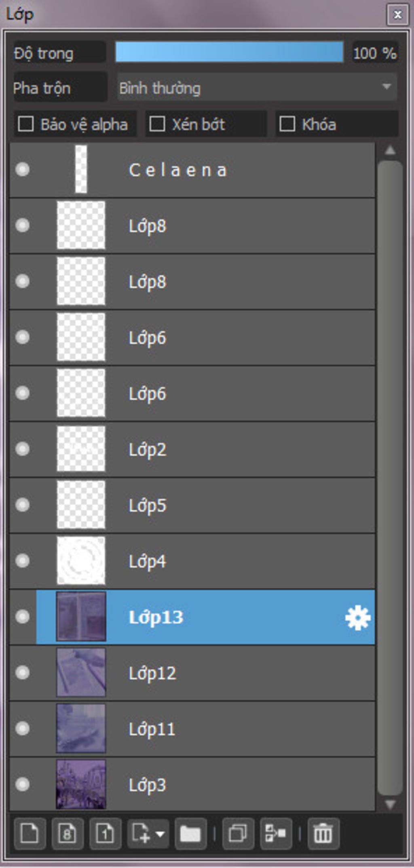Merge layer down icon
The image size is (414, 868).
[x=276, y=833]
